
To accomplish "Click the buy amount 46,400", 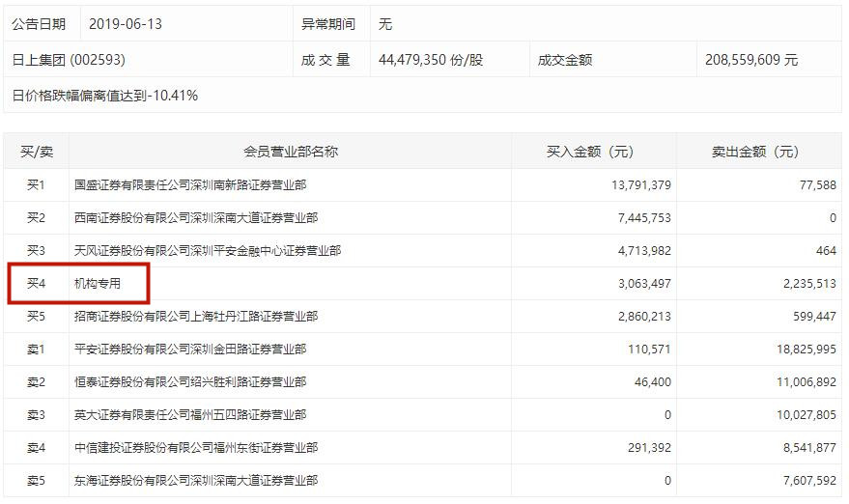I will coord(653,382).
